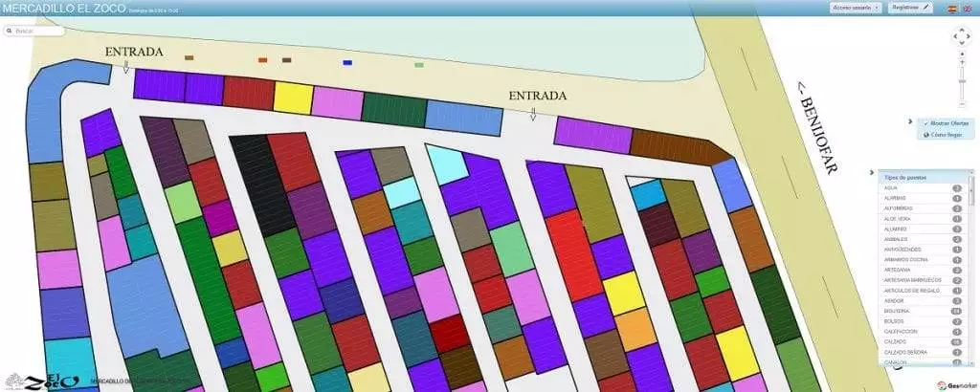This screenshot has height=392, width=980.
Task: Click the Buscar search field
Action: coord(34,31)
